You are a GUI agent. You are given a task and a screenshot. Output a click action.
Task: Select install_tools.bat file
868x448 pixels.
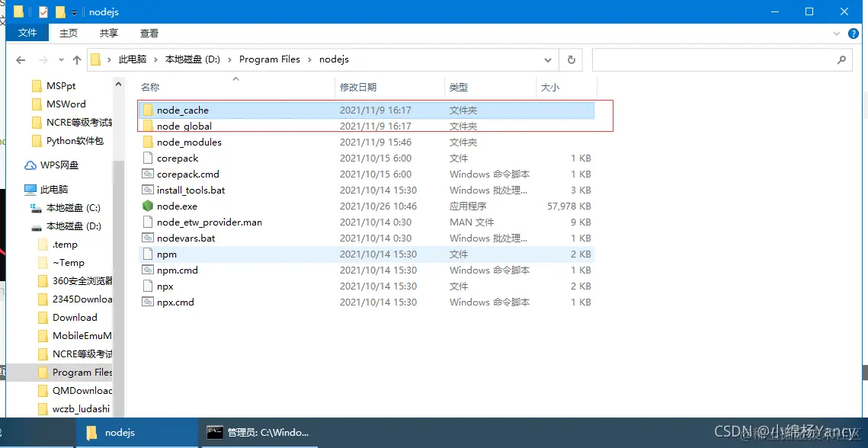[x=366, y=190]
